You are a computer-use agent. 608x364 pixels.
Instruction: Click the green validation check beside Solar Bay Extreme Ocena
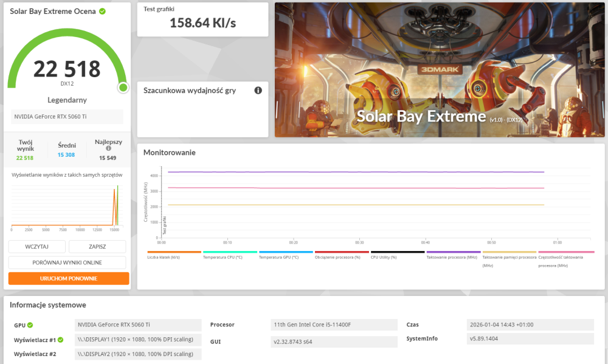(x=102, y=11)
